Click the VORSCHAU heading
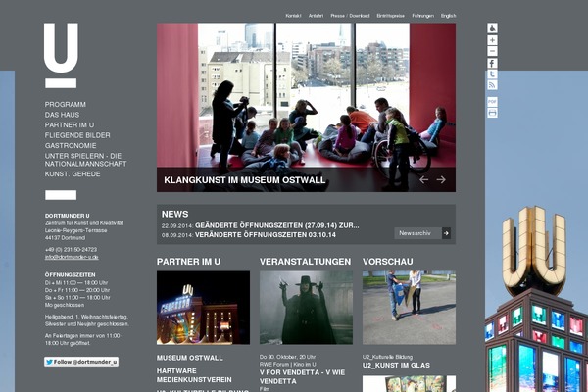The width and height of the screenshot is (588, 392). coord(388,262)
